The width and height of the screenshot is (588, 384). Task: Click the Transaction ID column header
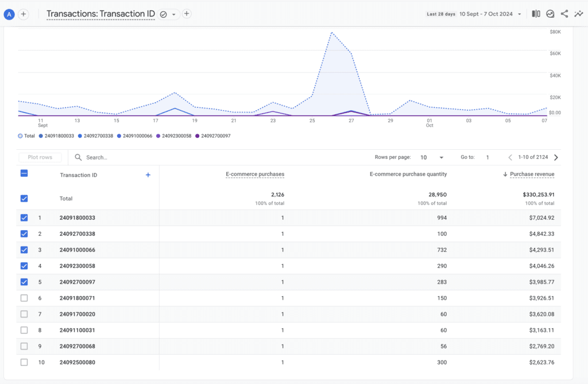pos(78,174)
